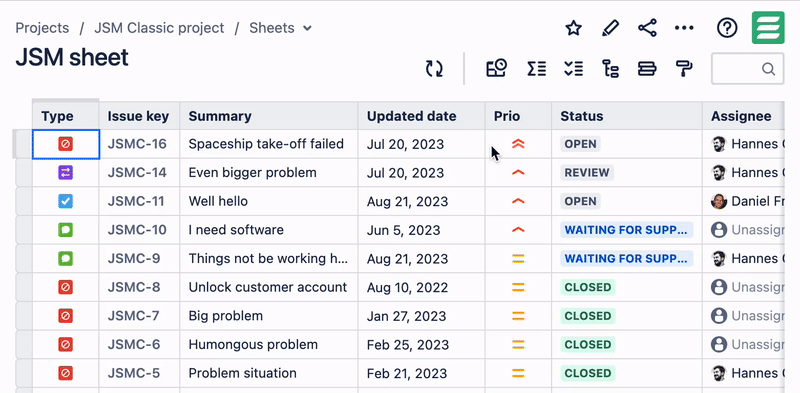This screenshot has height=393, width=800.
Task: Open the share icon
Action: pos(647,28)
